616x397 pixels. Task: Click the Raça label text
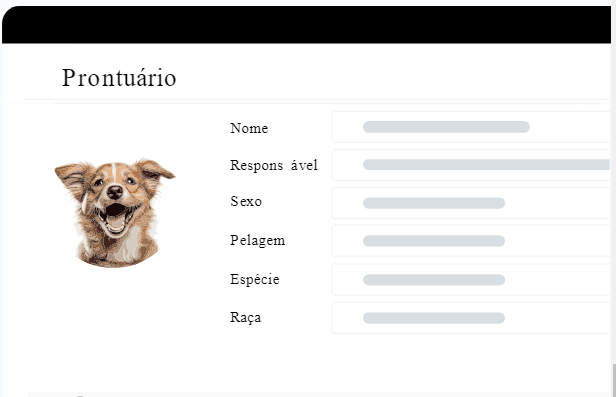tap(246, 317)
